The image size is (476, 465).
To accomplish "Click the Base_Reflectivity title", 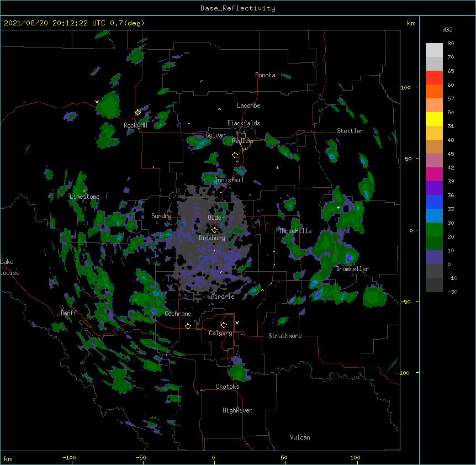I will point(238,8).
